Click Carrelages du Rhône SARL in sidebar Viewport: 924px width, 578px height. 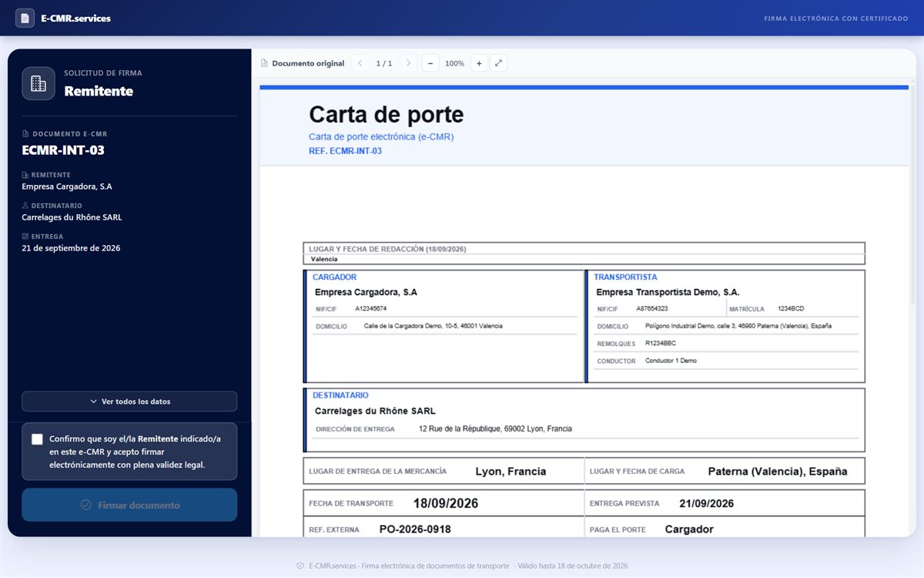pos(72,217)
